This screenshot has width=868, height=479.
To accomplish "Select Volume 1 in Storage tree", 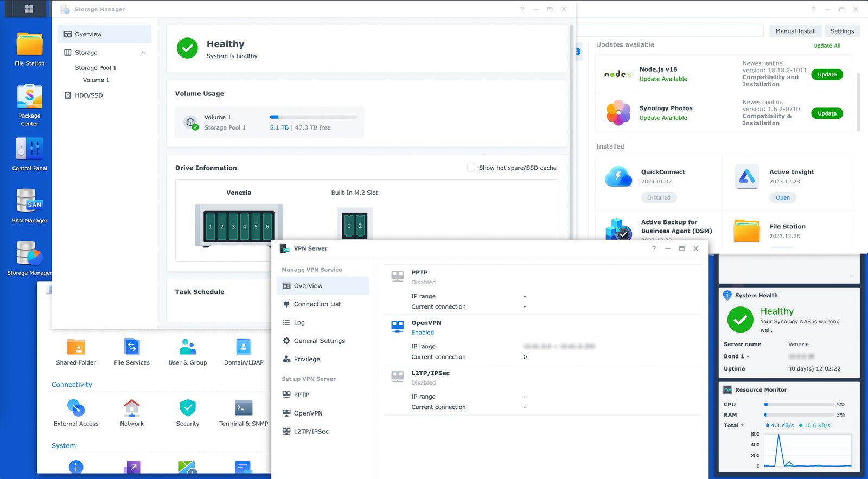I will tap(96, 80).
